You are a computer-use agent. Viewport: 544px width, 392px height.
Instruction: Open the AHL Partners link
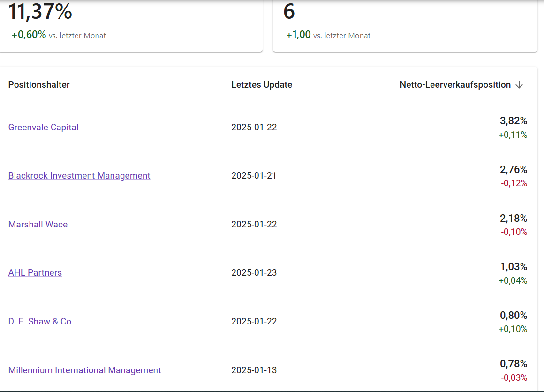[35, 273]
